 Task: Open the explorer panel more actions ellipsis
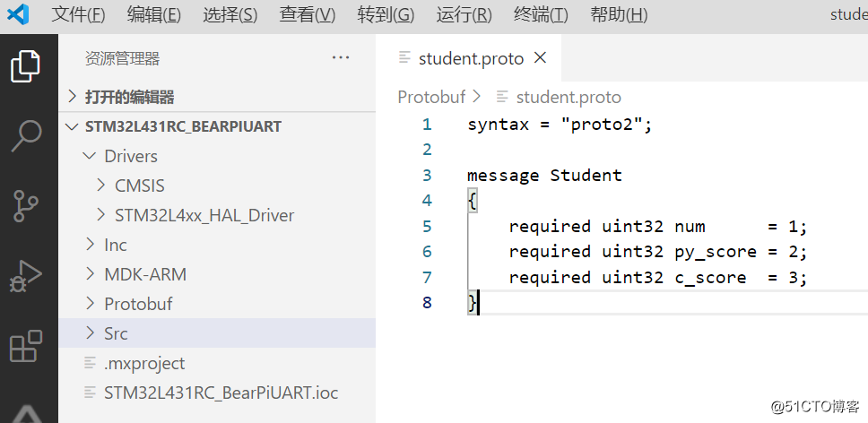coord(341,58)
